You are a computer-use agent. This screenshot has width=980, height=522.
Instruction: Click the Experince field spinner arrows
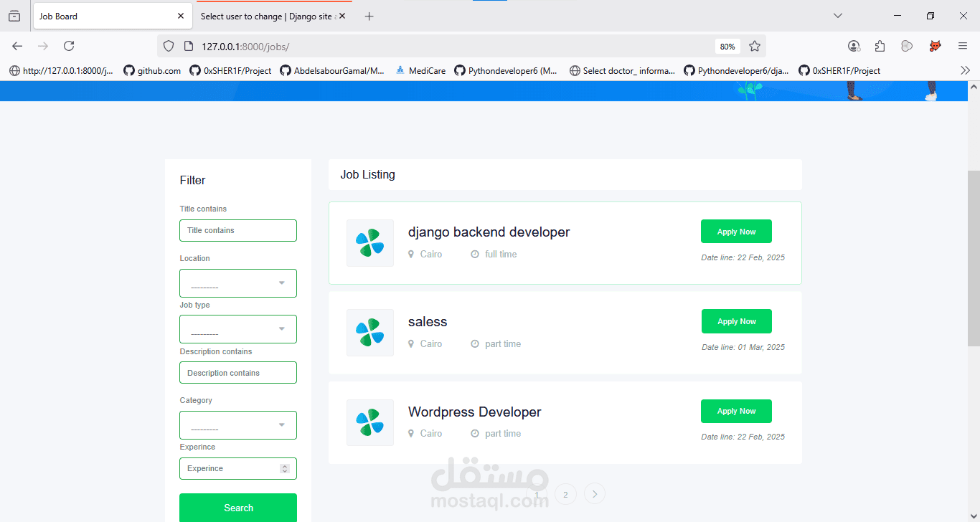284,469
